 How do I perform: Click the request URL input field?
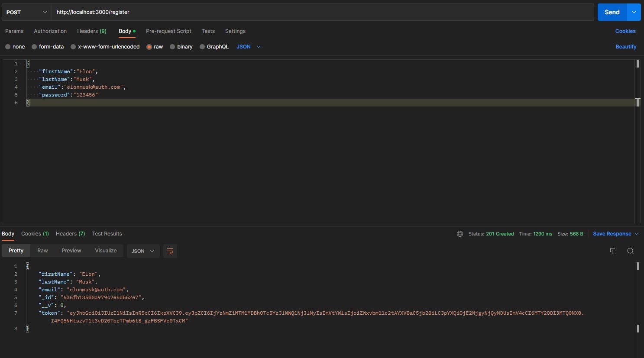[323, 12]
